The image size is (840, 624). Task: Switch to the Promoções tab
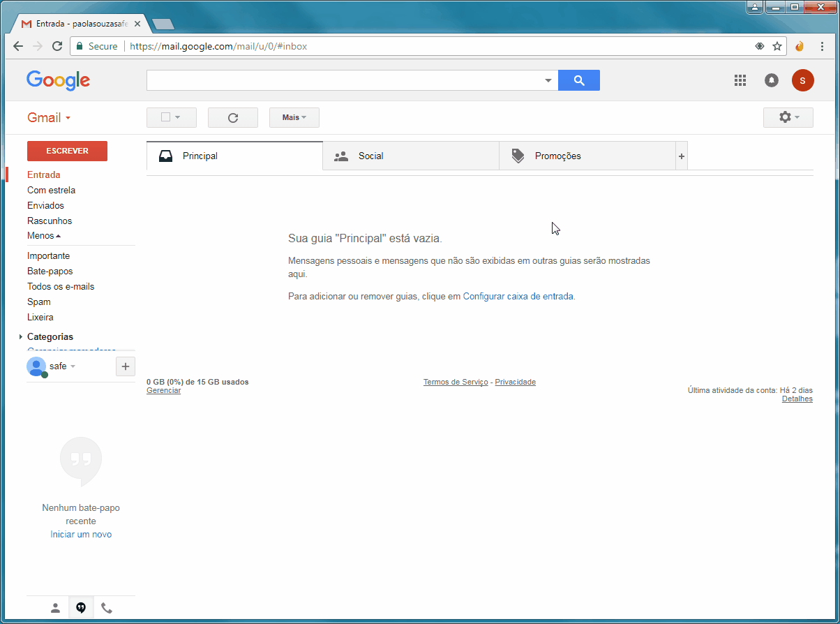pos(587,156)
